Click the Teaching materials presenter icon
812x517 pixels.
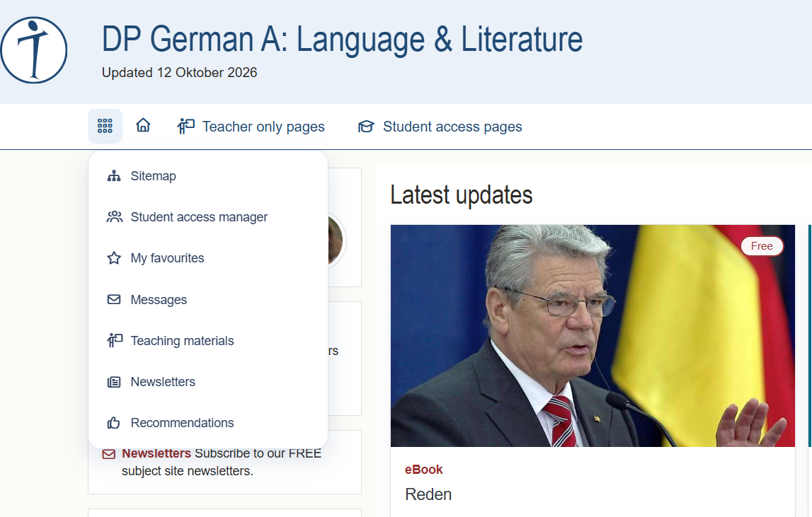point(115,340)
